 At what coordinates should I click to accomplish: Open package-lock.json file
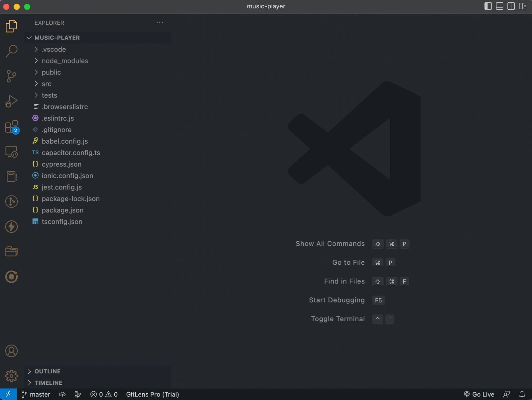point(98,199)
